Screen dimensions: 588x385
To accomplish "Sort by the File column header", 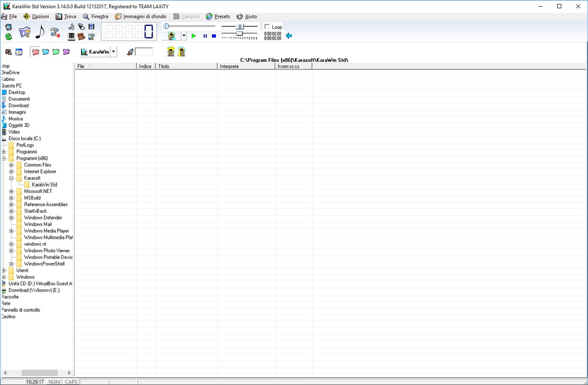I will coord(106,66).
